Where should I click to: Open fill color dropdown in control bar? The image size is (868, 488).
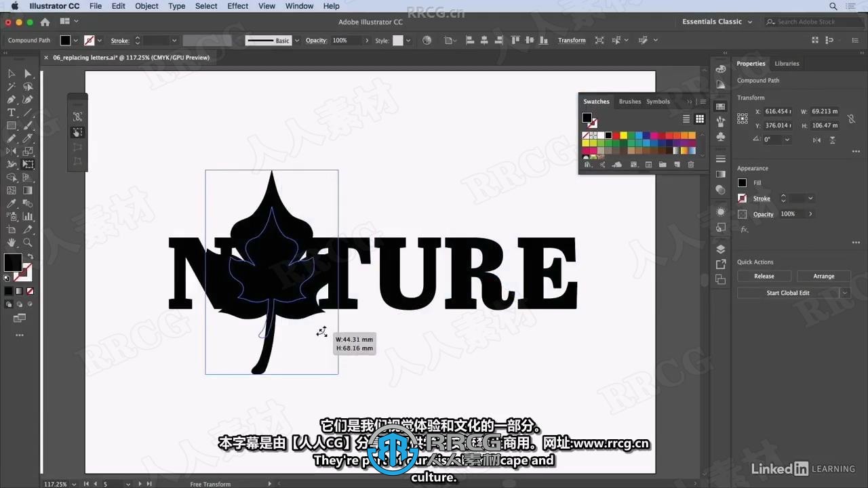click(75, 41)
